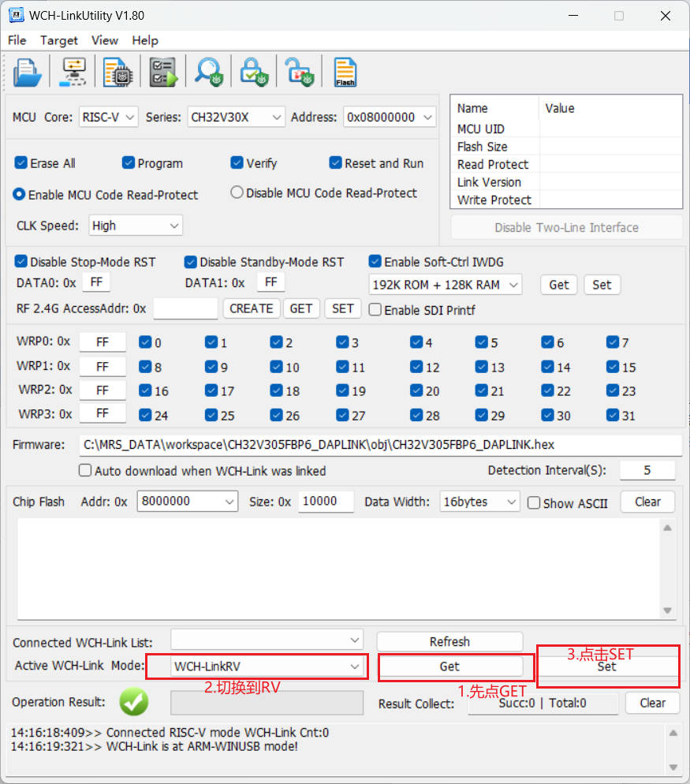Open the Chip Flash Addr dropdown
690x784 pixels.
(x=187, y=502)
